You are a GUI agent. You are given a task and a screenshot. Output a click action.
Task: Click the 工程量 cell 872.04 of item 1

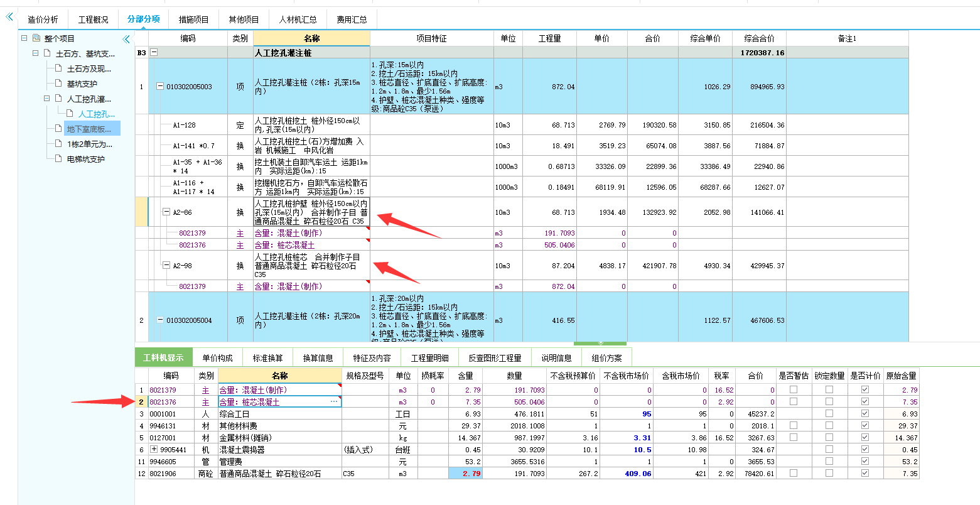549,87
